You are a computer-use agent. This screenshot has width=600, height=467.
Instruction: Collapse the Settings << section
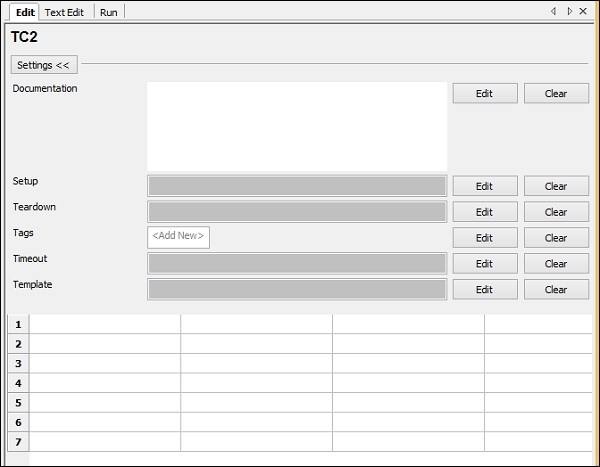44,65
